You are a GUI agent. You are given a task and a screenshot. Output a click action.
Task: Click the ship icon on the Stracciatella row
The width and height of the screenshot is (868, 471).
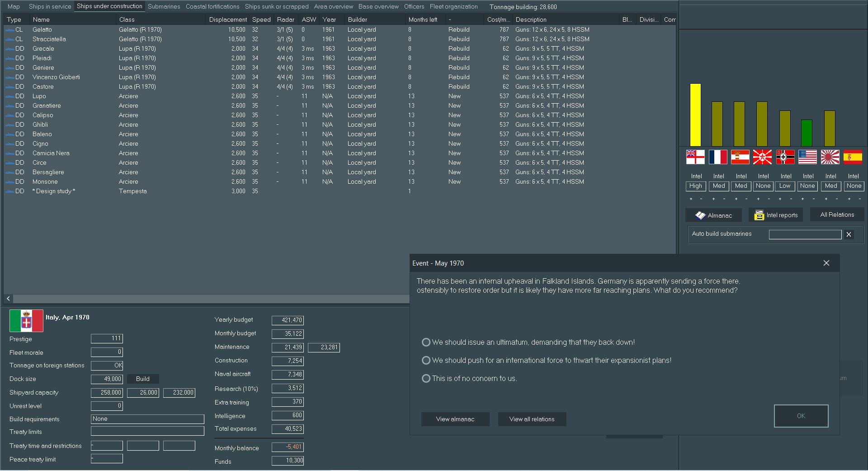[x=9, y=39]
